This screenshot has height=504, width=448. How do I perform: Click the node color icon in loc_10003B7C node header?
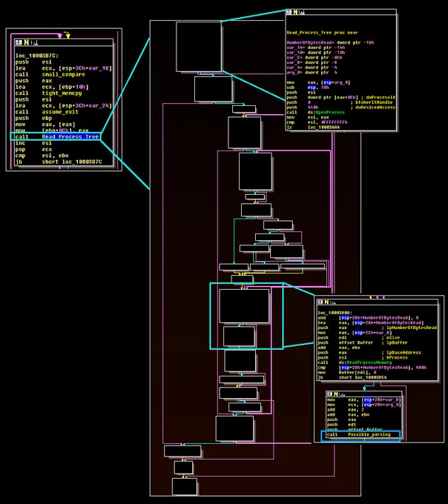tap(19, 42)
